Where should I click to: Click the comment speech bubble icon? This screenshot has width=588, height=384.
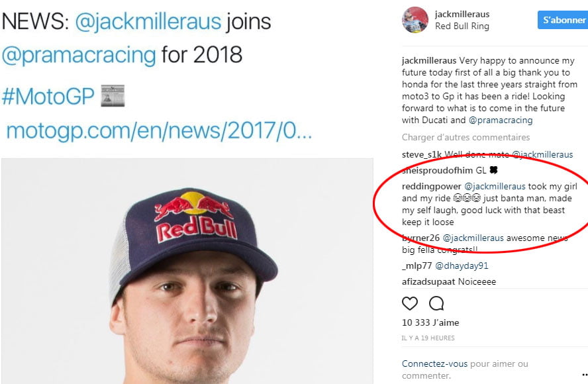coord(436,304)
